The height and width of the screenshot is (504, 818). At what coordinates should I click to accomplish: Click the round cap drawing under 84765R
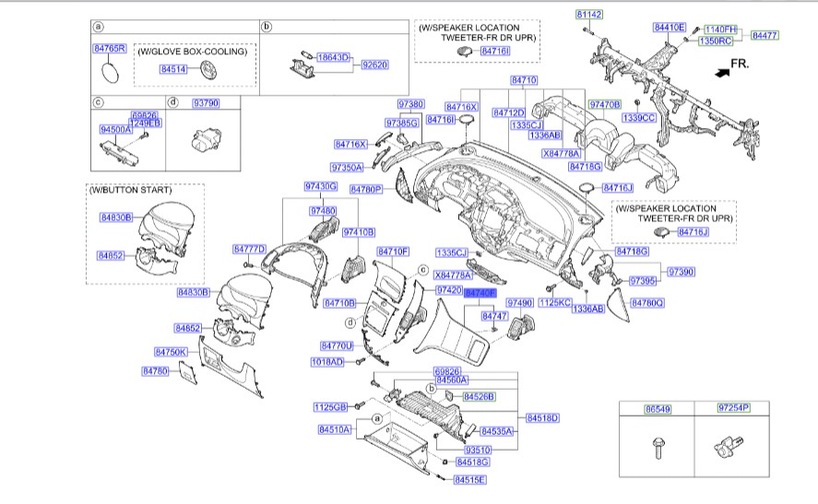click(110, 73)
